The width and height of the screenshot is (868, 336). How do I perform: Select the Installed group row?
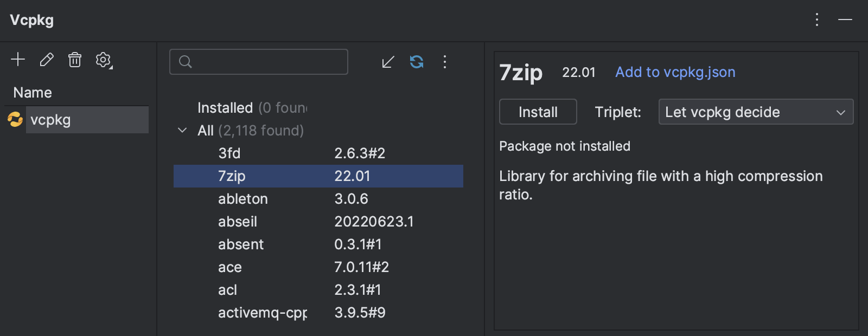pyautogui.click(x=318, y=108)
